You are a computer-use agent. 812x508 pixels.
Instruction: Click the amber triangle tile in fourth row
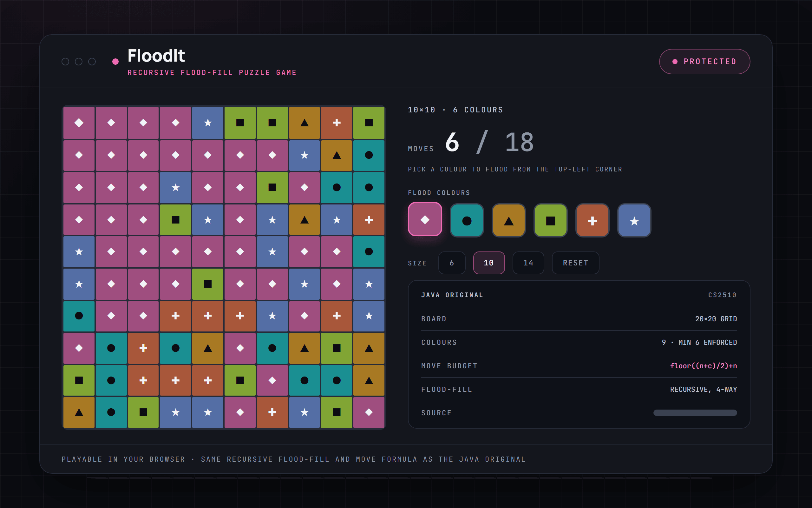[304, 219]
